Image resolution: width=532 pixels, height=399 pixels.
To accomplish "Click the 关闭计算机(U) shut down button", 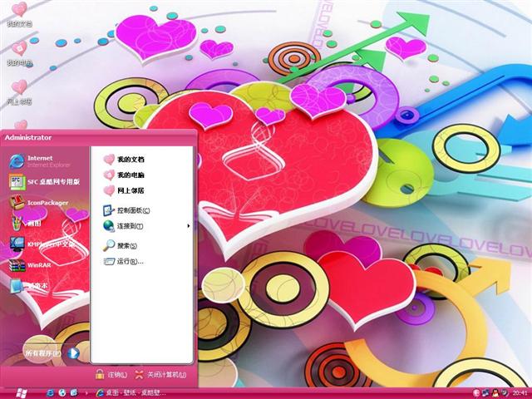I will pos(160,375).
